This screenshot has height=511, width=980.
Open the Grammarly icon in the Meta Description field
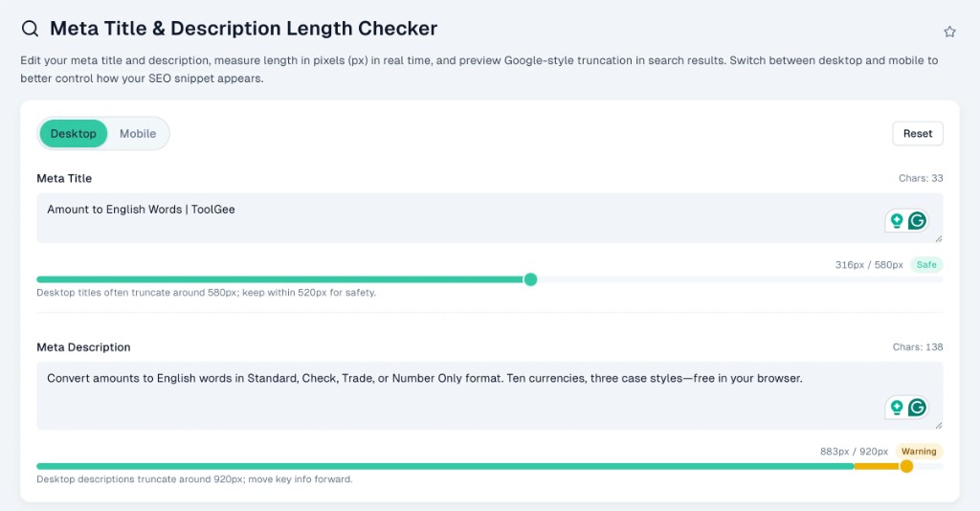917,408
